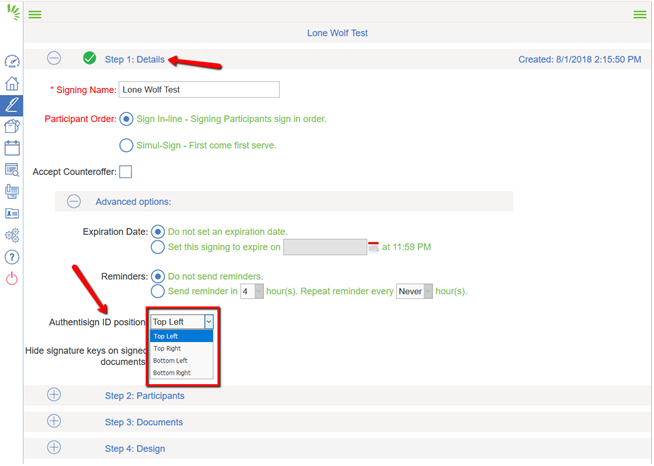Open the settings gears icon in sidebar
The height and width of the screenshot is (466, 654).
12,236
